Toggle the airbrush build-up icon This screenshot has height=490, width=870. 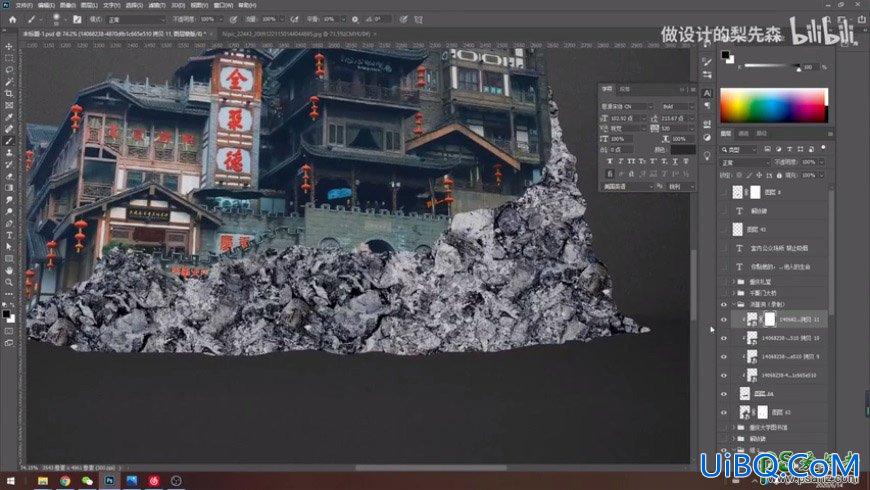(295, 19)
